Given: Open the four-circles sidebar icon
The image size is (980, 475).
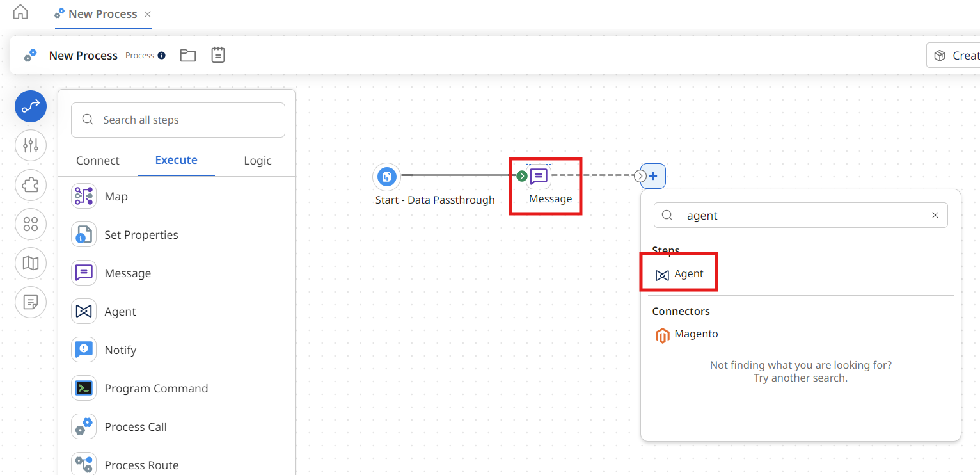Looking at the screenshot, I should (31, 224).
